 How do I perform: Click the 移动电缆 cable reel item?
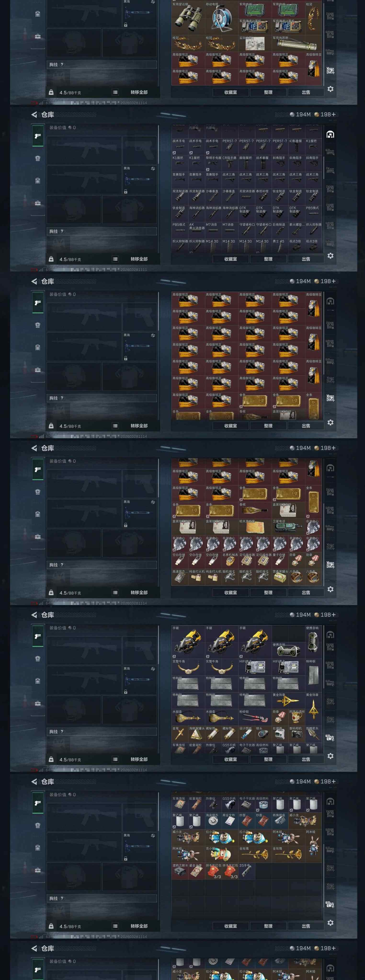click(221, 18)
